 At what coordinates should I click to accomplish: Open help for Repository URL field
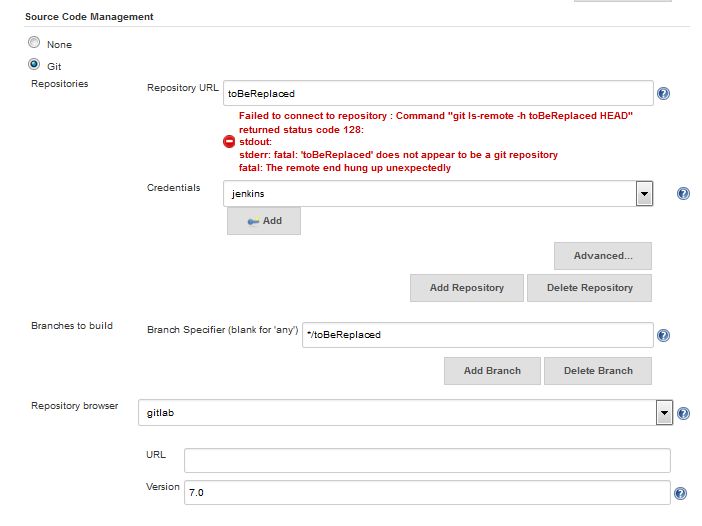663,94
